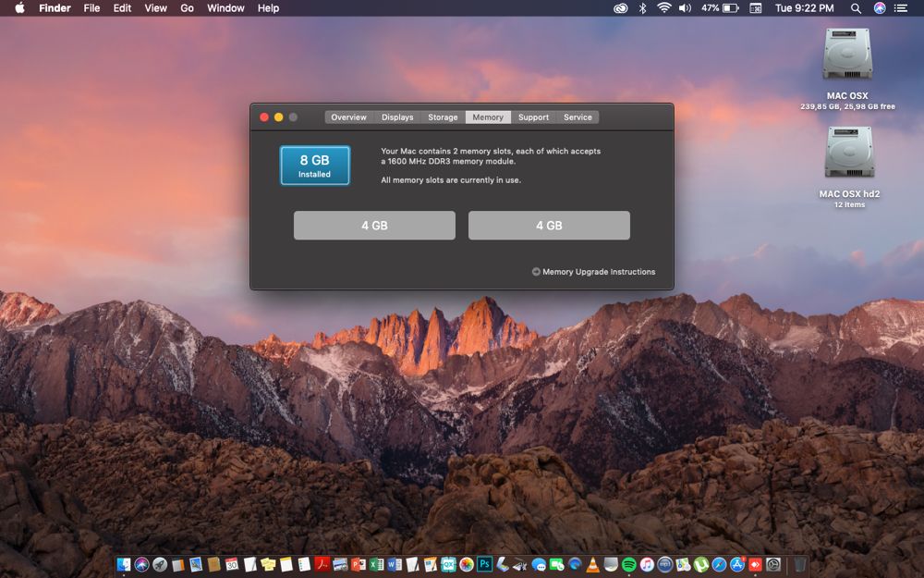Launch VLC traffic cone in Dock
The height and width of the screenshot is (578, 924).
tap(593, 564)
